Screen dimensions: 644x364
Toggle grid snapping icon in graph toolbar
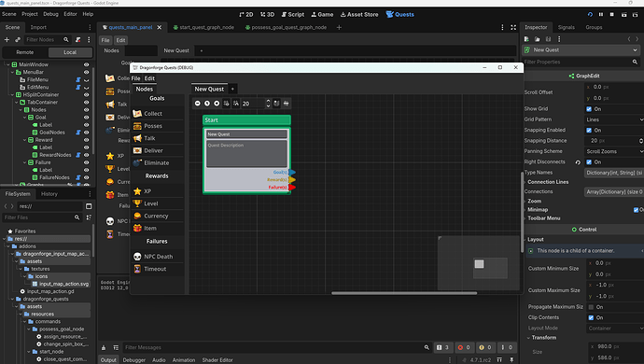coord(236,104)
